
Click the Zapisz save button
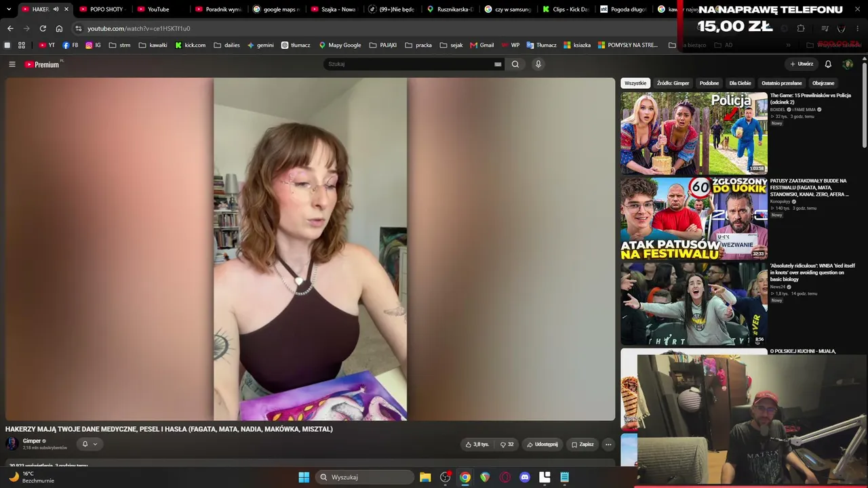(x=583, y=445)
